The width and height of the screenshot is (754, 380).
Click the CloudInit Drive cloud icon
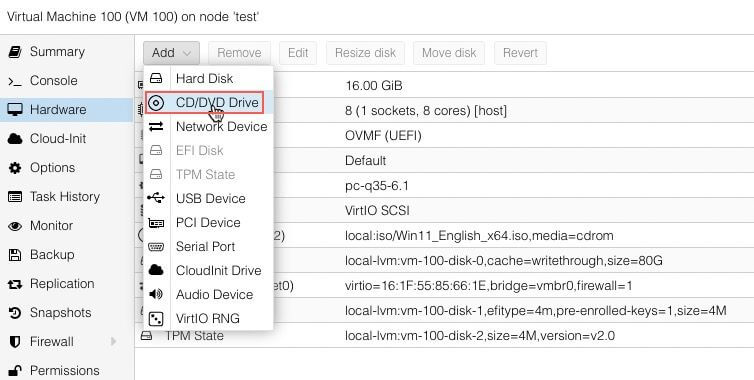(156, 270)
